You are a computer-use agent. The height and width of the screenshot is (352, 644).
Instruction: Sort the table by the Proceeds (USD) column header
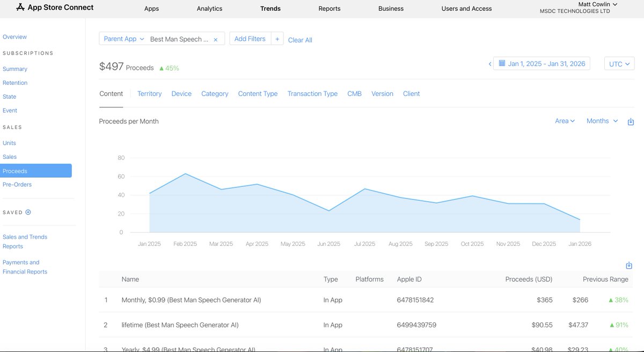529,279
